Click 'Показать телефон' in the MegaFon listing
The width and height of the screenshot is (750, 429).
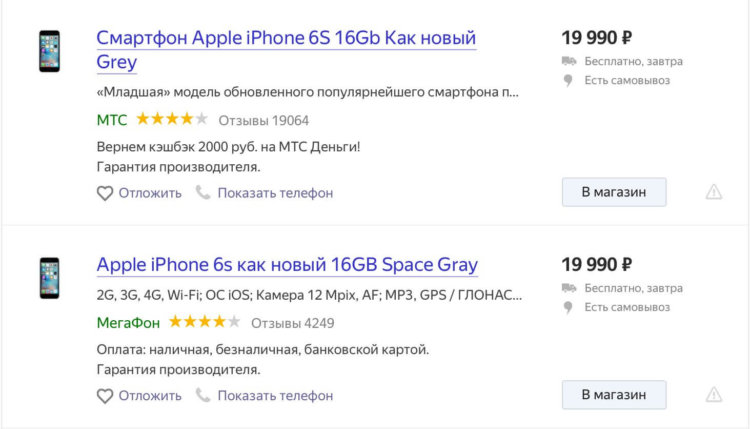click(275, 396)
